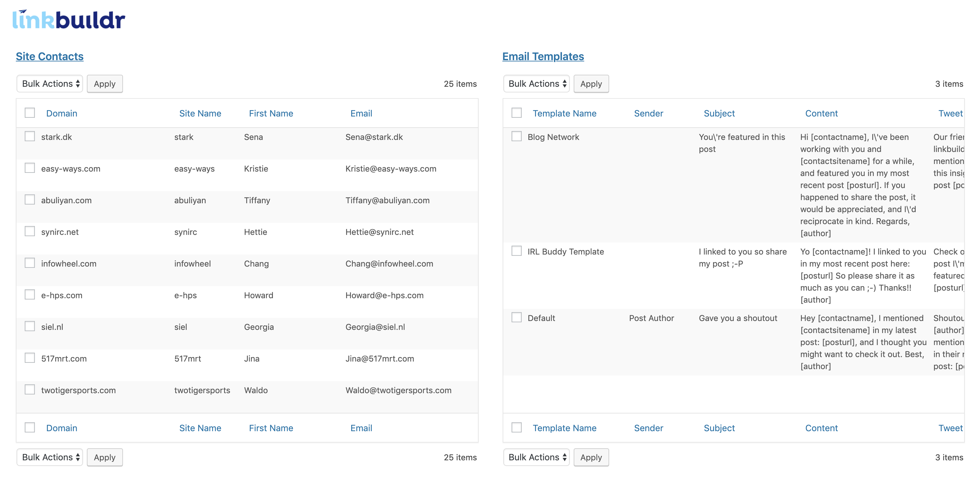This screenshot has width=980, height=485.
Task: Open bottom Bulk Actions dropdown under Site Contacts
Action: pos(50,457)
